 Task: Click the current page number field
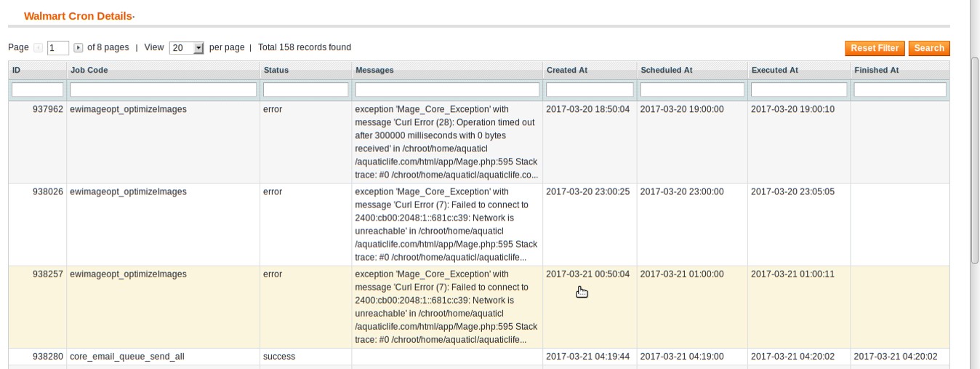pos(57,48)
